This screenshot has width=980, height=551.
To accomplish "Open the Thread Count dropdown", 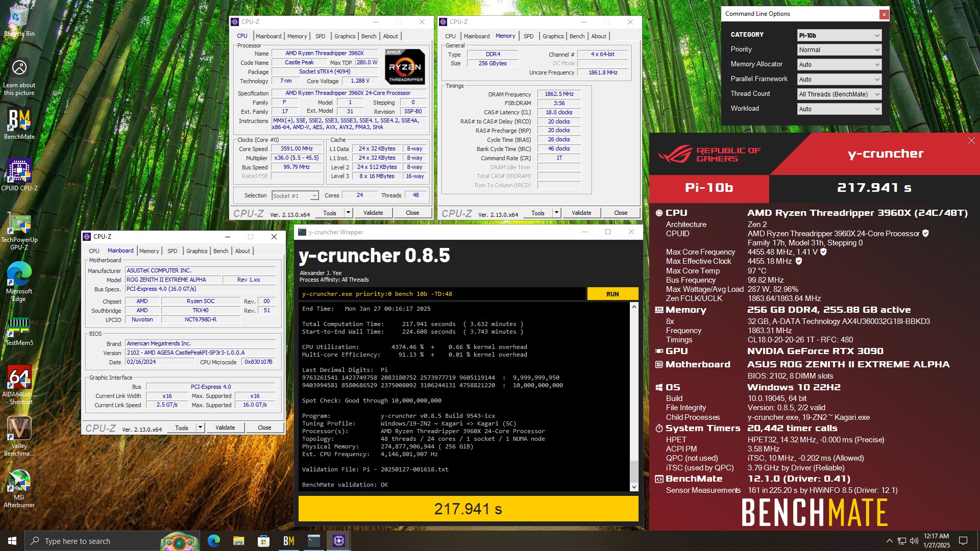I will (x=839, y=94).
